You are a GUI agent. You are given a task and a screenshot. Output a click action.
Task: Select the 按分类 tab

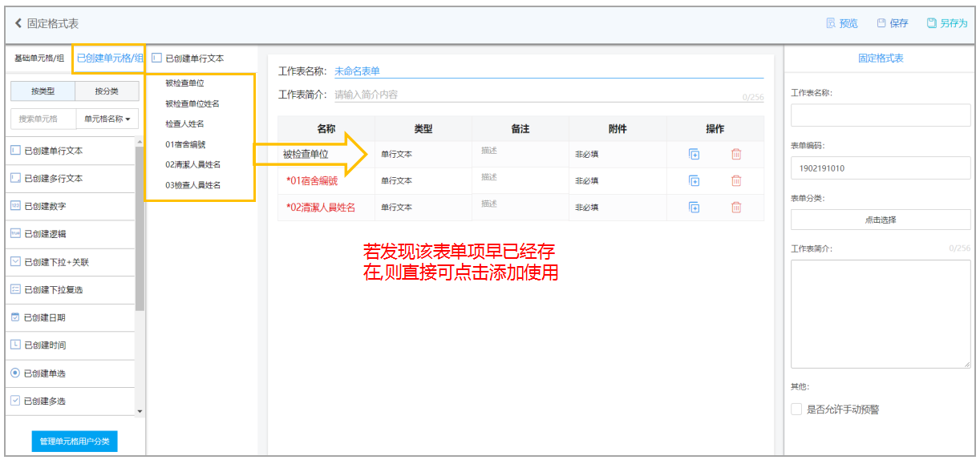click(x=107, y=91)
